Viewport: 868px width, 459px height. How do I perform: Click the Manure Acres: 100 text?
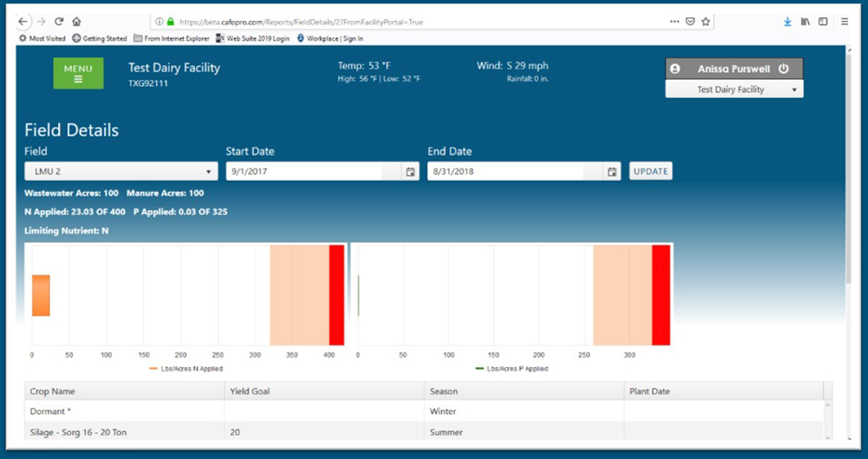(x=165, y=193)
